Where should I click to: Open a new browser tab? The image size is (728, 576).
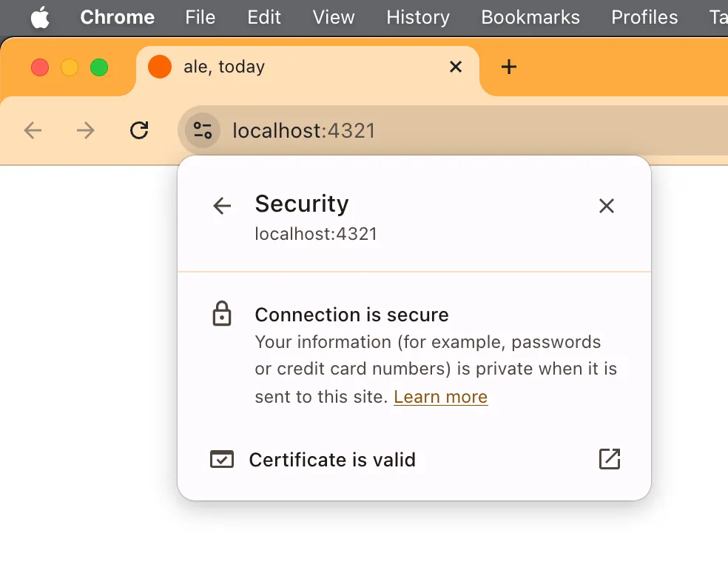[508, 67]
